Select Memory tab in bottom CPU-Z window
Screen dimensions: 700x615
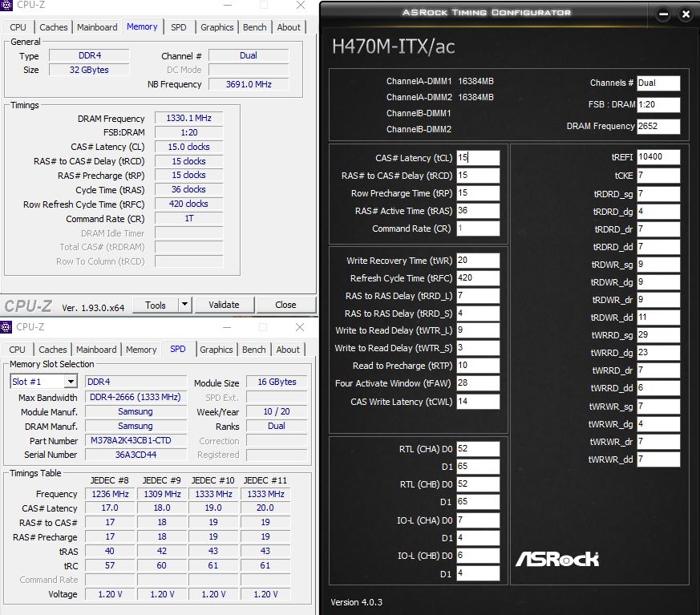pyautogui.click(x=141, y=350)
